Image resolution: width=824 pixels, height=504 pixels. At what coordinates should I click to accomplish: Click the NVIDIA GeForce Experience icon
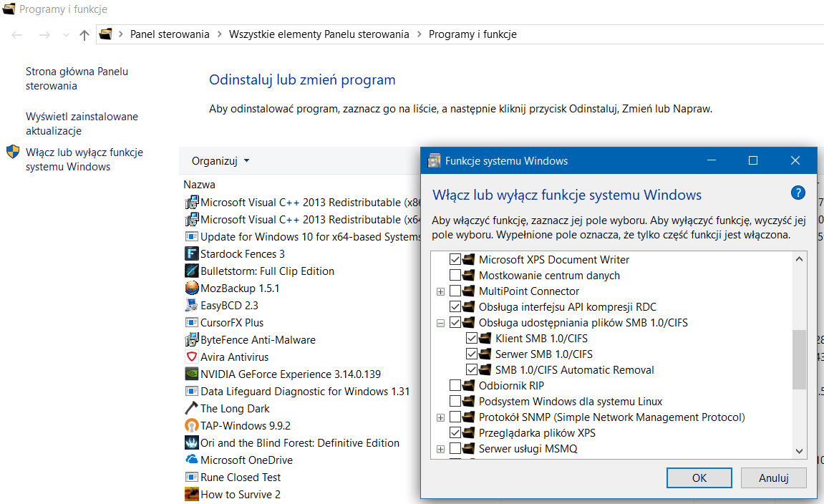[x=192, y=374]
